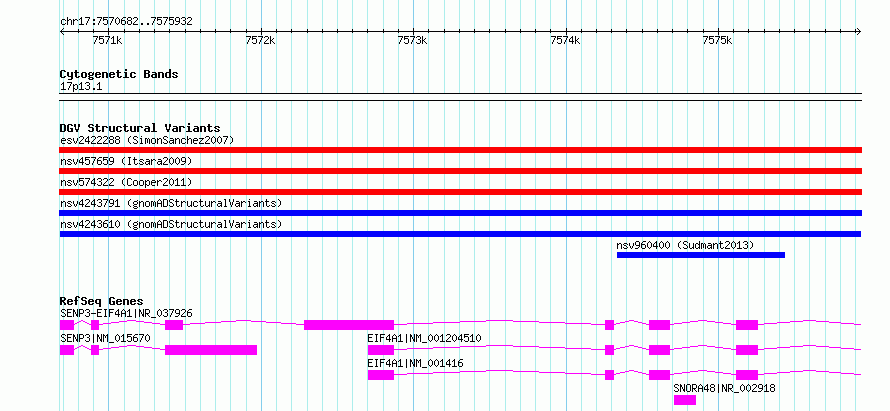Click the nsv960400 (Sudmant2013) label

[x=685, y=245]
